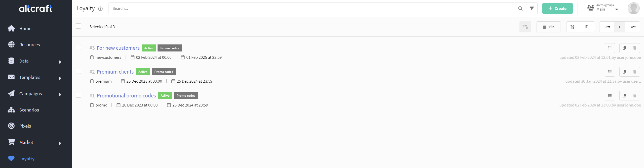Open the filter funnel icon
The height and width of the screenshot is (168, 644).
(532, 9)
